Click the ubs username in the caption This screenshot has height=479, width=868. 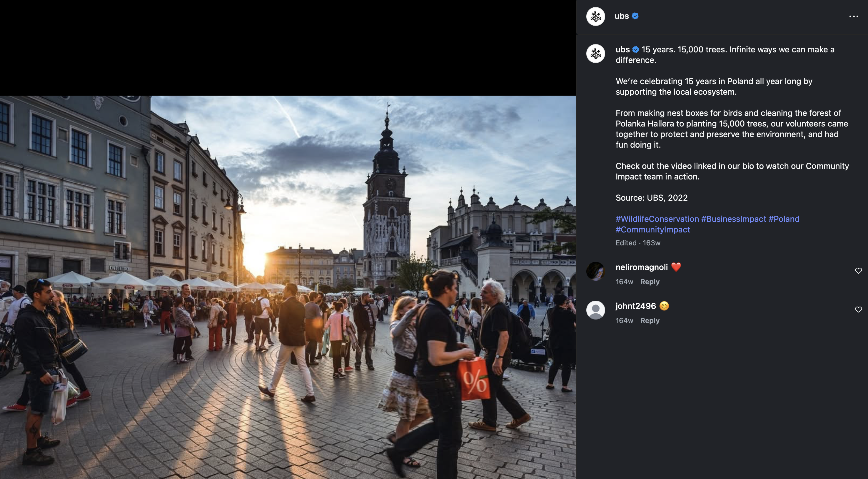pos(622,49)
